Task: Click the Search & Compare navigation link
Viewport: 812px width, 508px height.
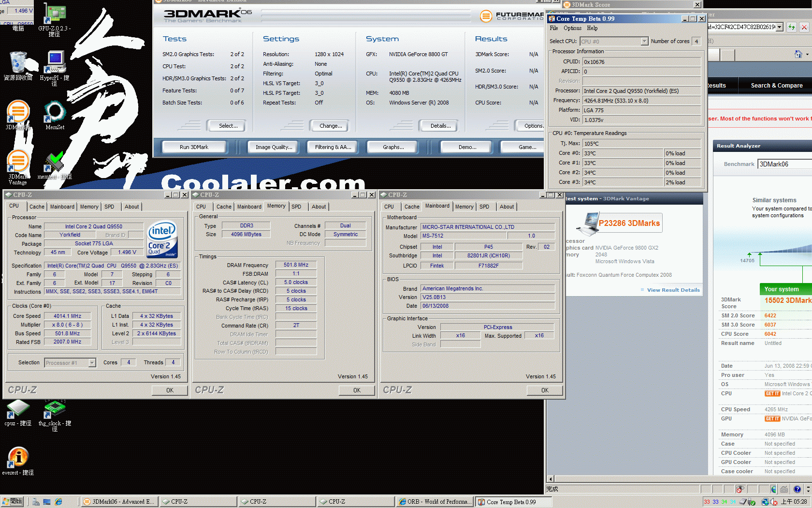Action: point(777,86)
